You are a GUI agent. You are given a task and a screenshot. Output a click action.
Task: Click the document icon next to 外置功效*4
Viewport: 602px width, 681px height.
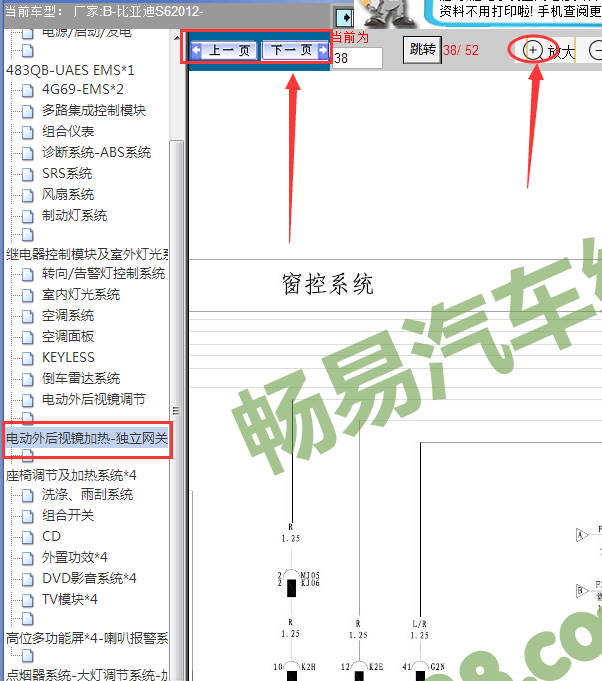click(28, 558)
